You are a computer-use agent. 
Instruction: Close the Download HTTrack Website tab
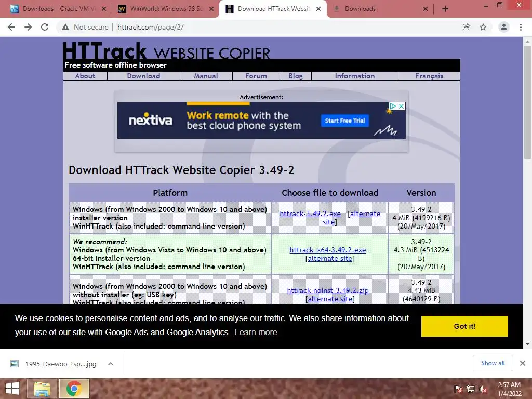[x=318, y=9]
